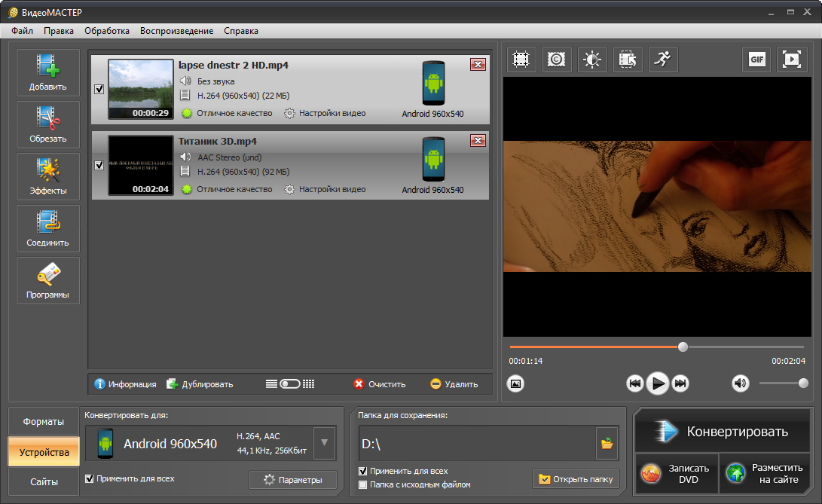
Task: Click the volume slider handle
Action: [x=803, y=383]
